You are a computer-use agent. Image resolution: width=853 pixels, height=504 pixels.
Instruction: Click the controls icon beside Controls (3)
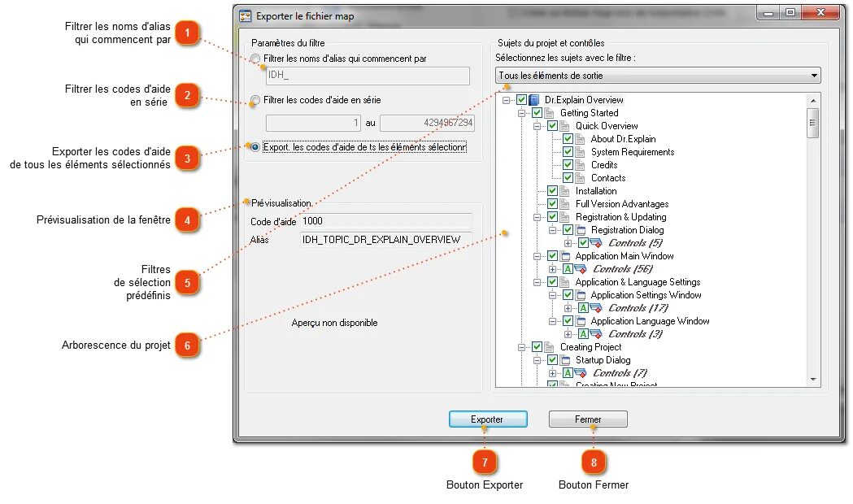596,334
